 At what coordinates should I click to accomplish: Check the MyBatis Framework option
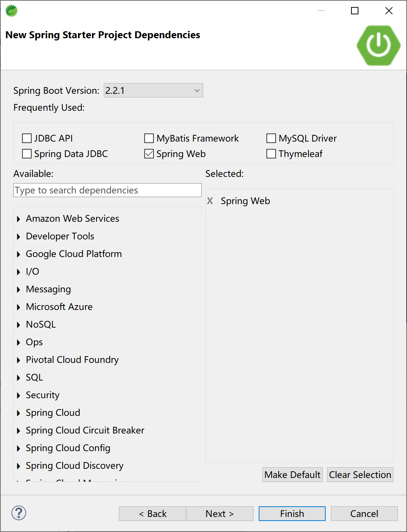coord(149,138)
